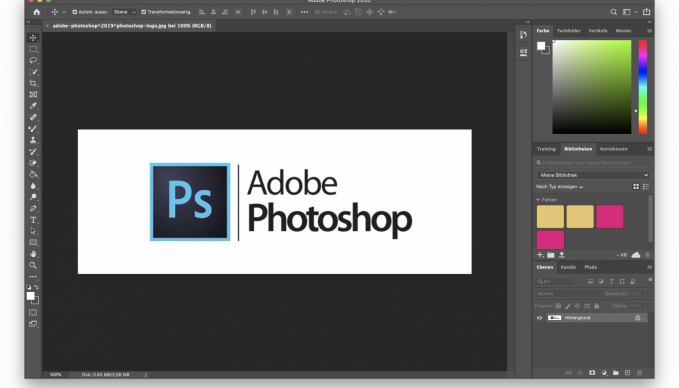The width and height of the screenshot is (679, 388).
Task: Switch to the Kanäle tab
Action: pyautogui.click(x=568, y=267)
